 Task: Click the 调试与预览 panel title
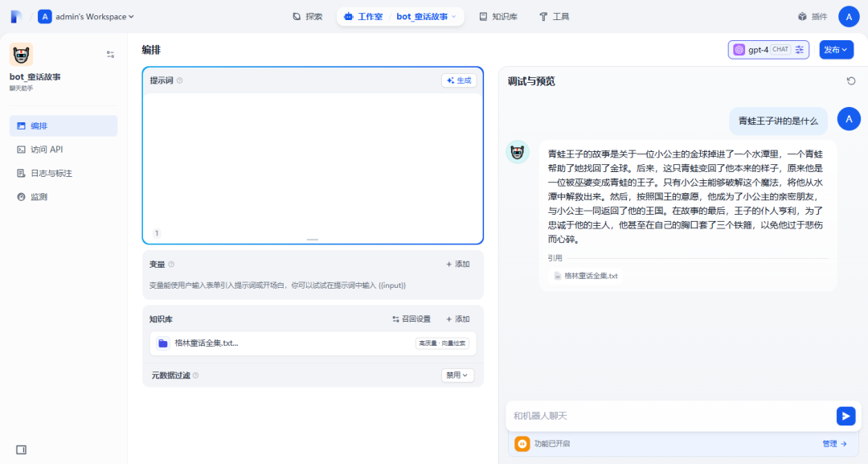point(531,81)
